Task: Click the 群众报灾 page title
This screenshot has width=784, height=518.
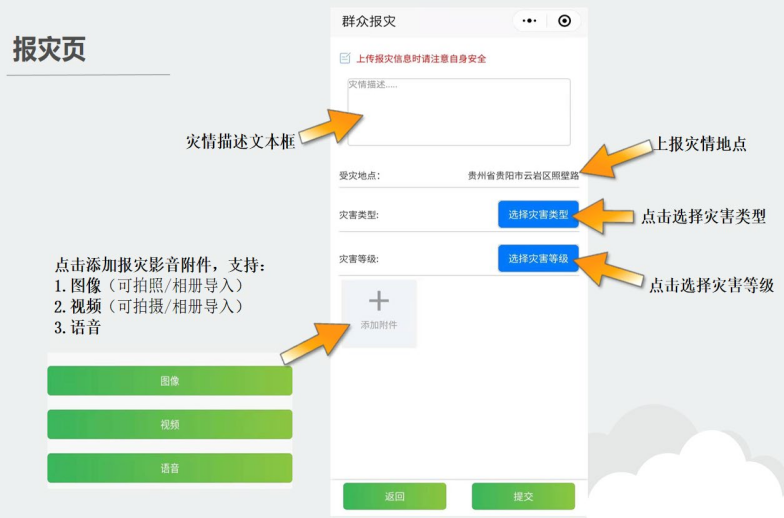Action: pos(369,22)
